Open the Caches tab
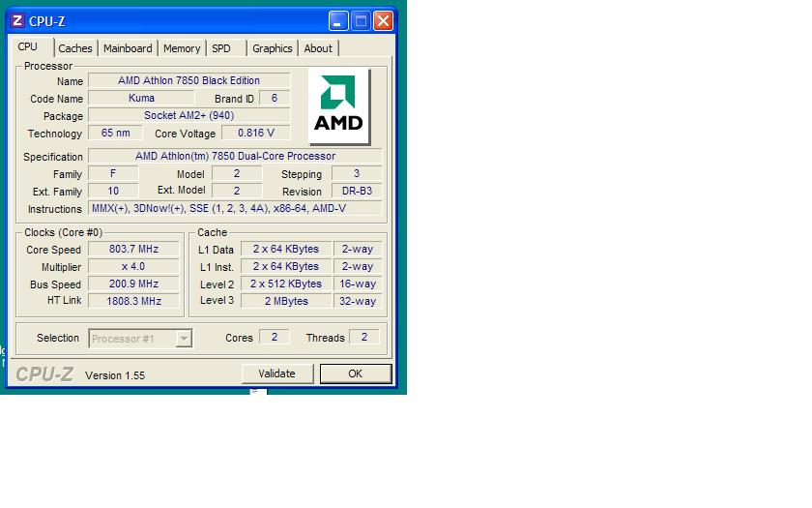Image resolution: width=812 pixels, height=508 pixels. (75, 48)
